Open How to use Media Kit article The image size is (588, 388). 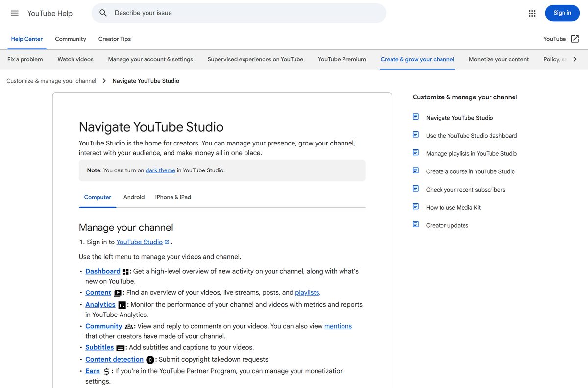[453, 208]
